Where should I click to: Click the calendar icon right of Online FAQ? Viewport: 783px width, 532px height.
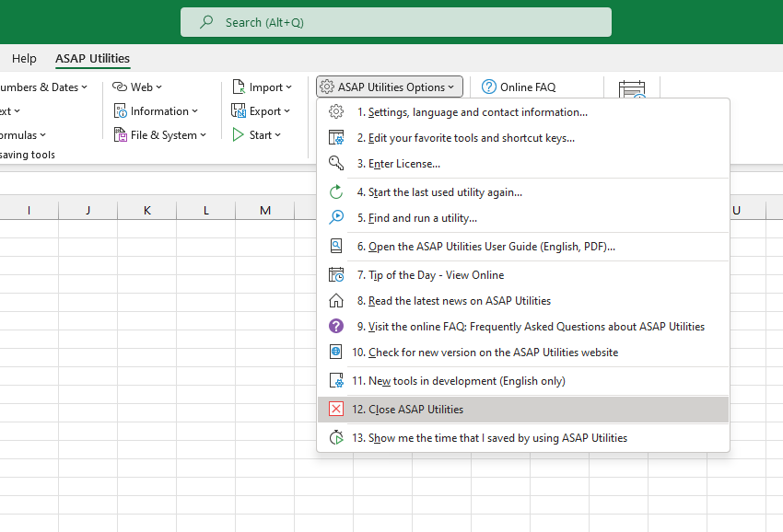point(632,90)
